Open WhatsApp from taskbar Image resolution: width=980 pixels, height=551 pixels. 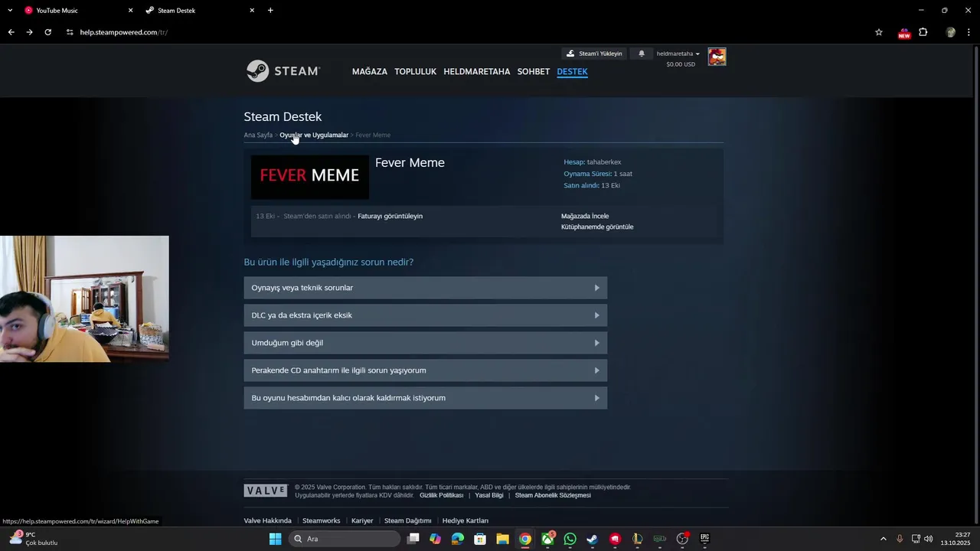tap(570, 539)
